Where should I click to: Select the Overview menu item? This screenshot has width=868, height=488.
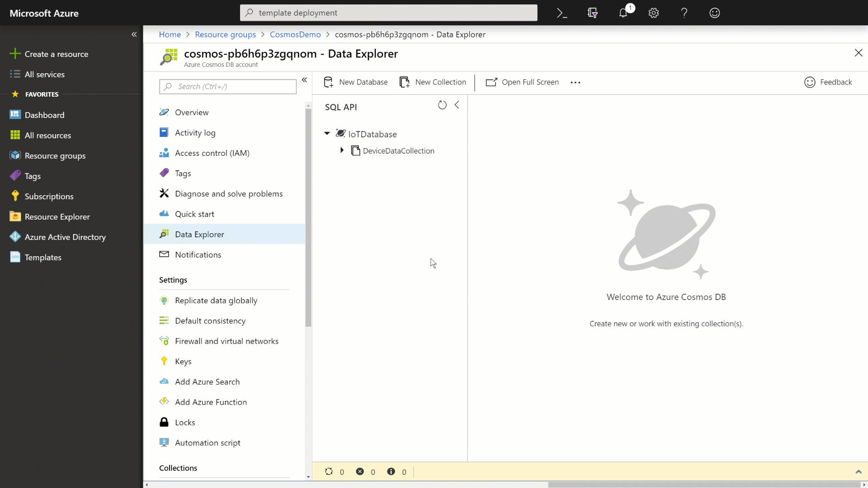click(x=191, y=112)
